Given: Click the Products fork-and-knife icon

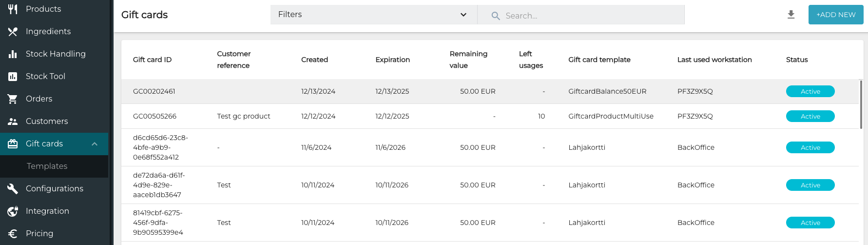Looking at the screenshot, I should pos(13,9).
